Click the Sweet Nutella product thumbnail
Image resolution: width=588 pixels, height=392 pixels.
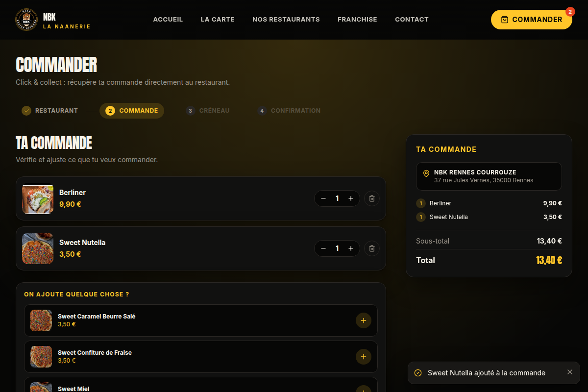pyautogui.click(x=38, y=248)
